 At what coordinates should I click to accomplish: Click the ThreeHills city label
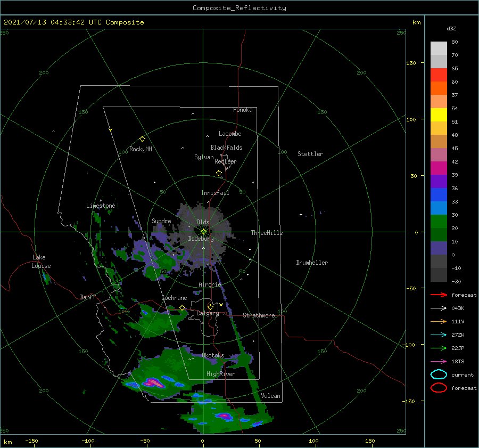[267, 233]
